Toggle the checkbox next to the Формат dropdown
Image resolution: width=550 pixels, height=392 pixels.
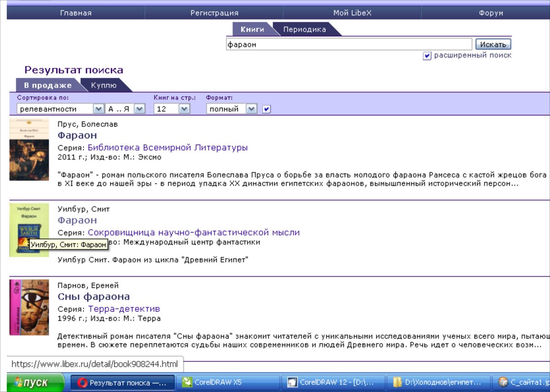[x=267, y=109]
